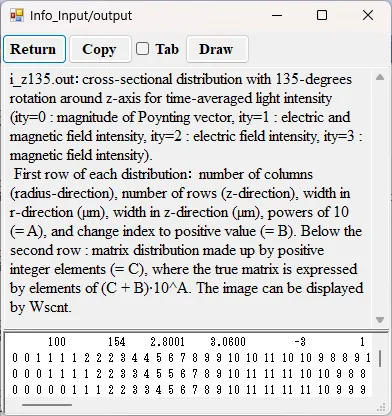Click the value 154 in header row
The height and width of the screenshot is (416, 392).
coord(117,342)
